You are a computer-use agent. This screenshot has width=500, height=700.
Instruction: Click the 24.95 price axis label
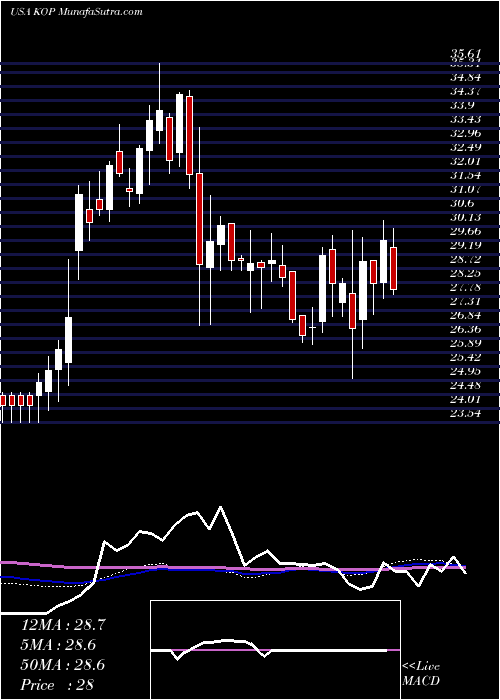click(467, 371)
